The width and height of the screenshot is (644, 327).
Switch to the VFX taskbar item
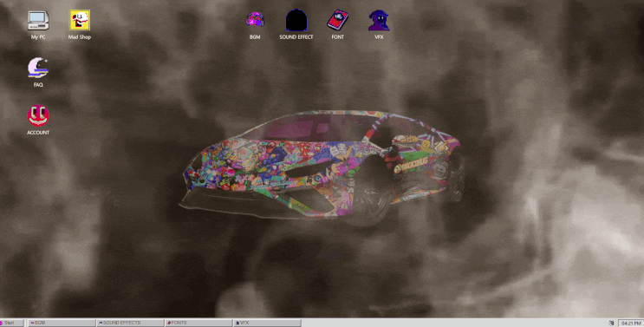tap(267, 324)
